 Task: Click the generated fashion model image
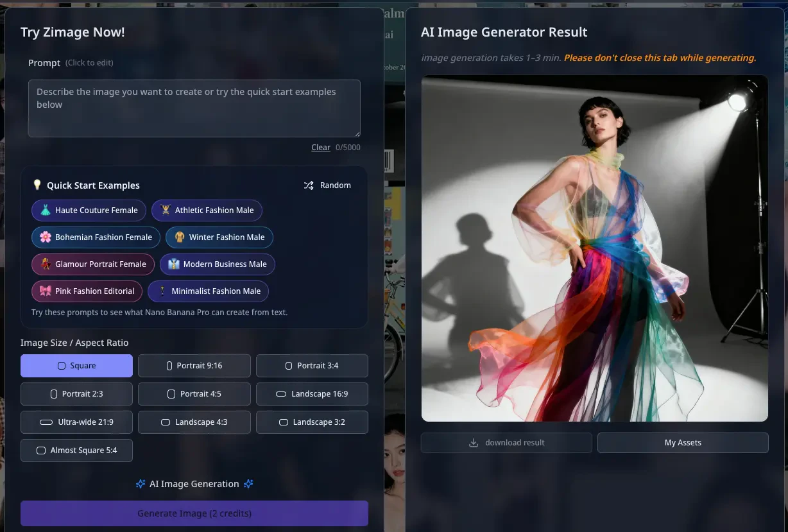(594, 248)
